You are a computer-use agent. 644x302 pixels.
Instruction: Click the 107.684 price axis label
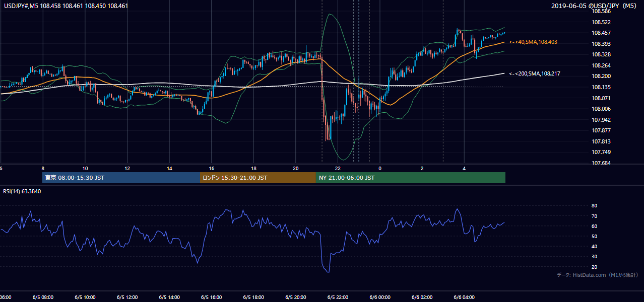(x=601, y=163)
